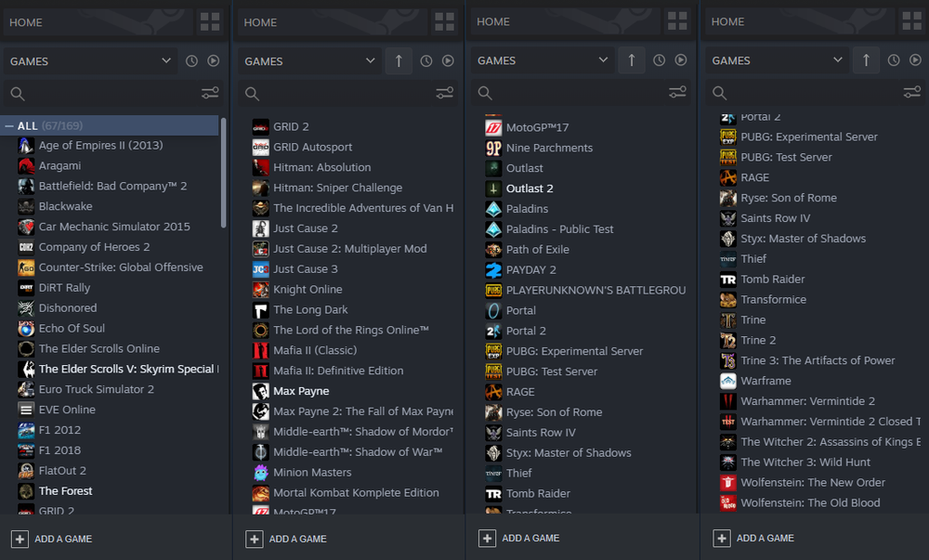Screen dimensions: 929x560
Task: Open the GAMES dropdown in rightmost panel
Action: pos(778,60)
